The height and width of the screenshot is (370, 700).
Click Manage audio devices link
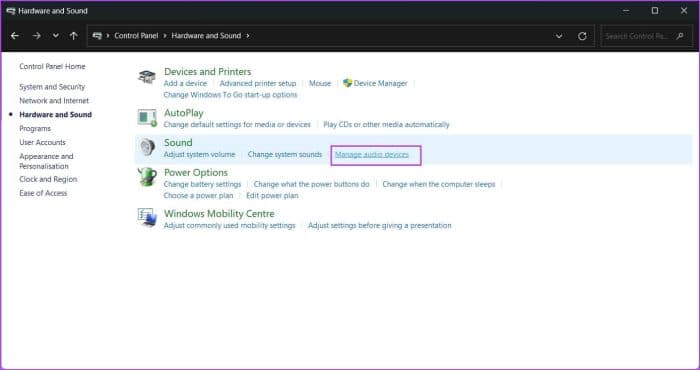(372, 154)
